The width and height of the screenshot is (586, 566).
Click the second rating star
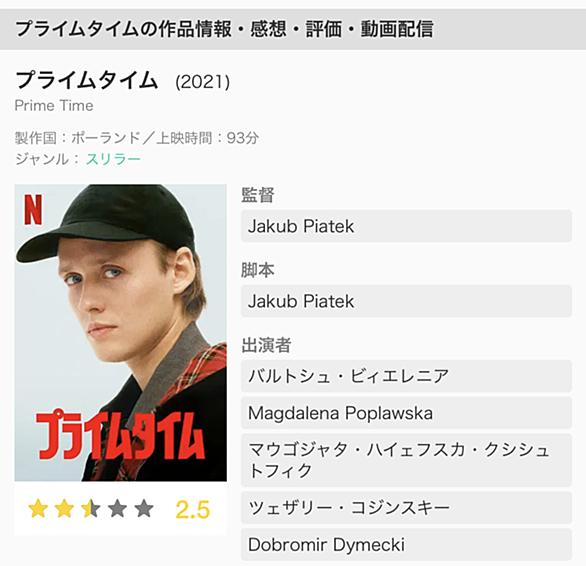[x=64, y=509]
